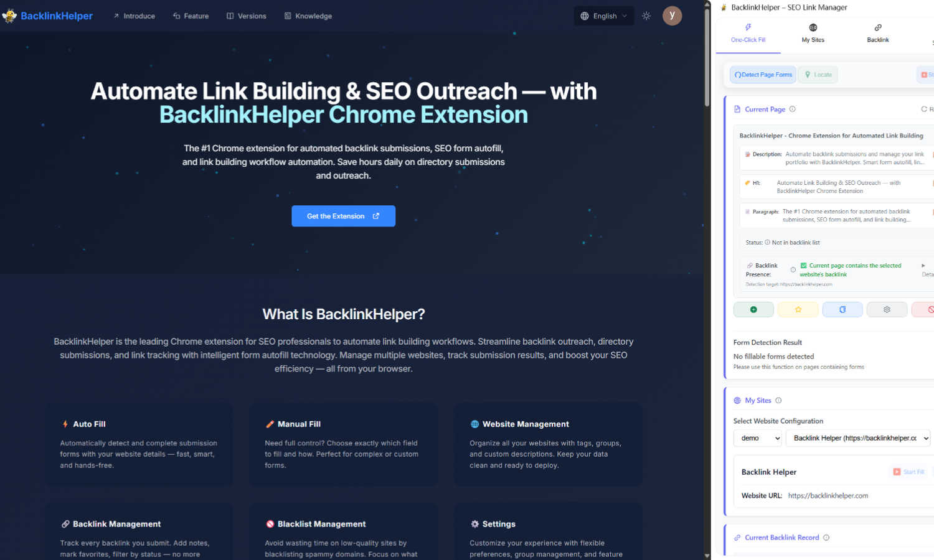The image size is (934, 560).
Task: Click the gray gear settings button
Action: tap(887, 309)
